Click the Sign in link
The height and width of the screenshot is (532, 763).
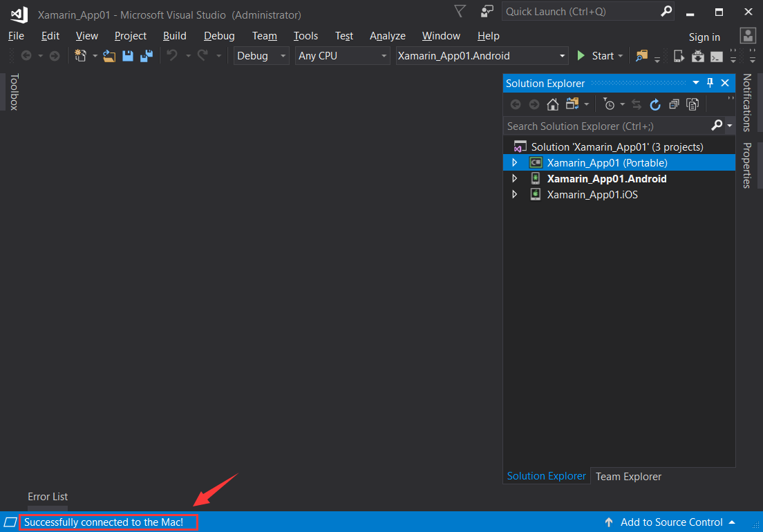pyautogui.click(x=704, y=37)
